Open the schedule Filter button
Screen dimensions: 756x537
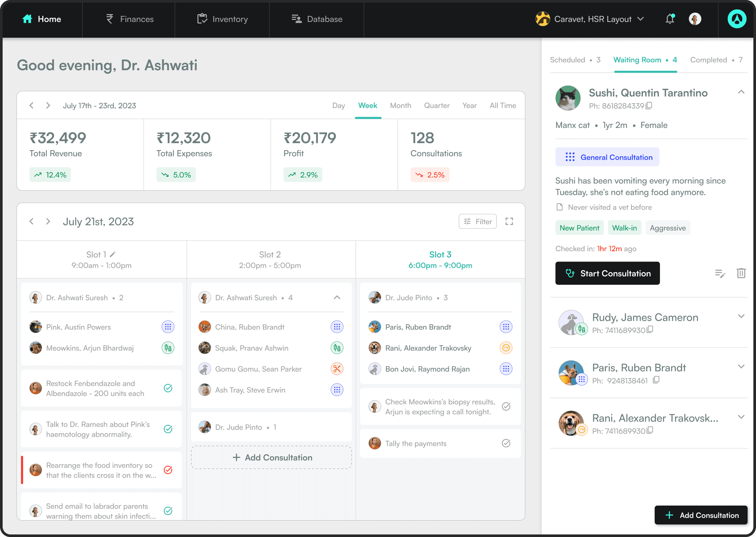tap(478, 221)
